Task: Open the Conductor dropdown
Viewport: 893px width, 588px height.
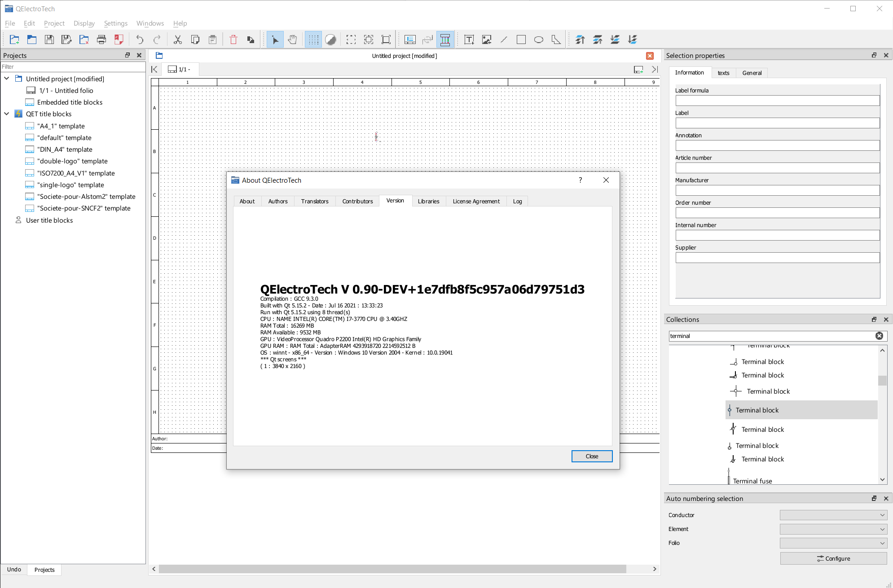Action: [833, 515]
